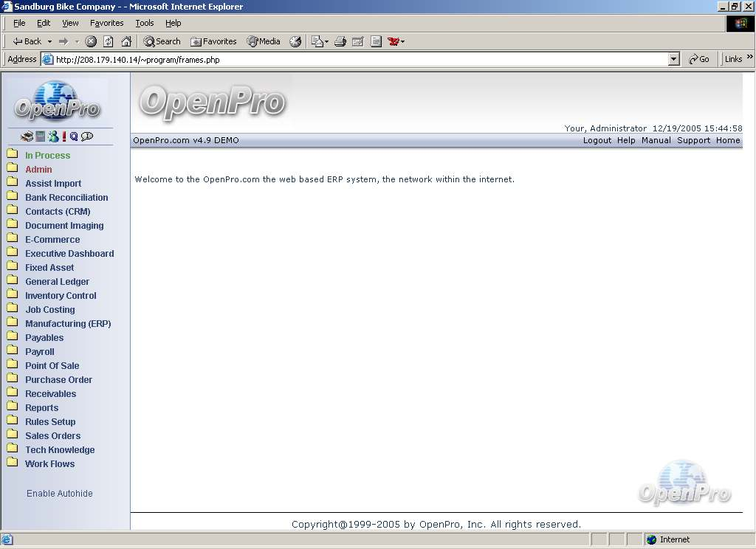Click the messenger buddy icon in sidebar

click(53, 137)
